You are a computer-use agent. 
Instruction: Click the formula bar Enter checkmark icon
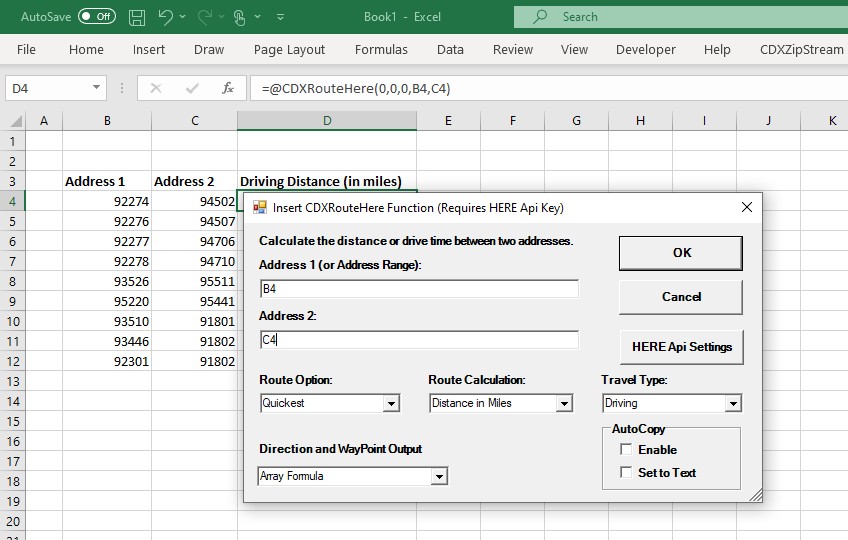(192, 88)
